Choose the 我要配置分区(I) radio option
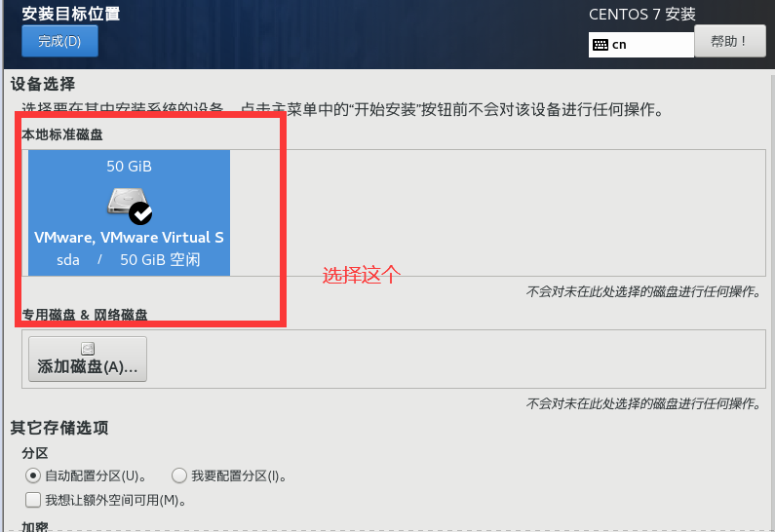 (179, 475)
